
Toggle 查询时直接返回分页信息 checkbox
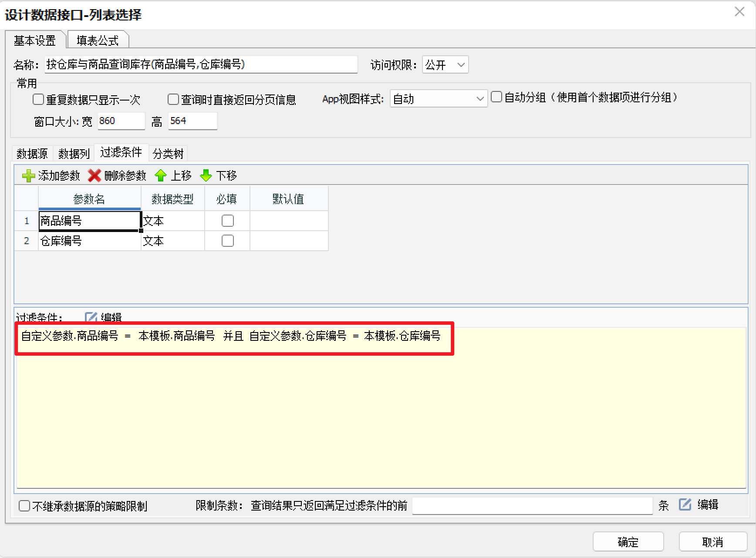173,100
